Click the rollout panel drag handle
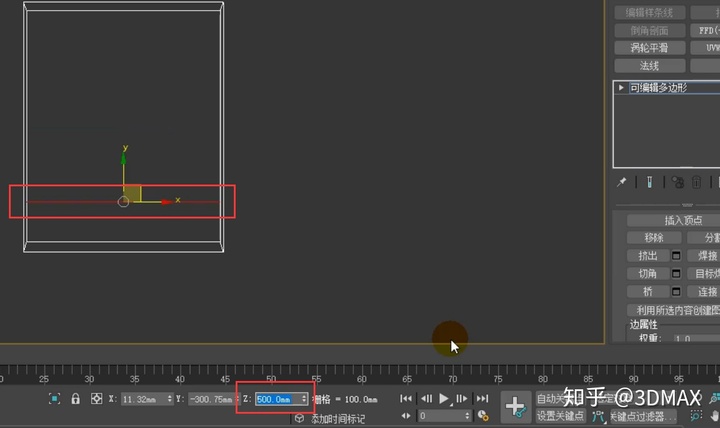 point(687,205)
